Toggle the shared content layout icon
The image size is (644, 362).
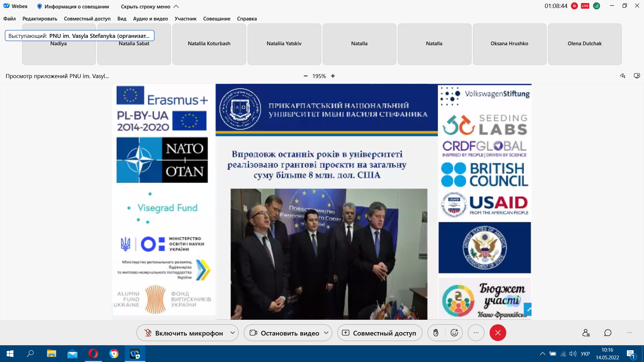637,76
